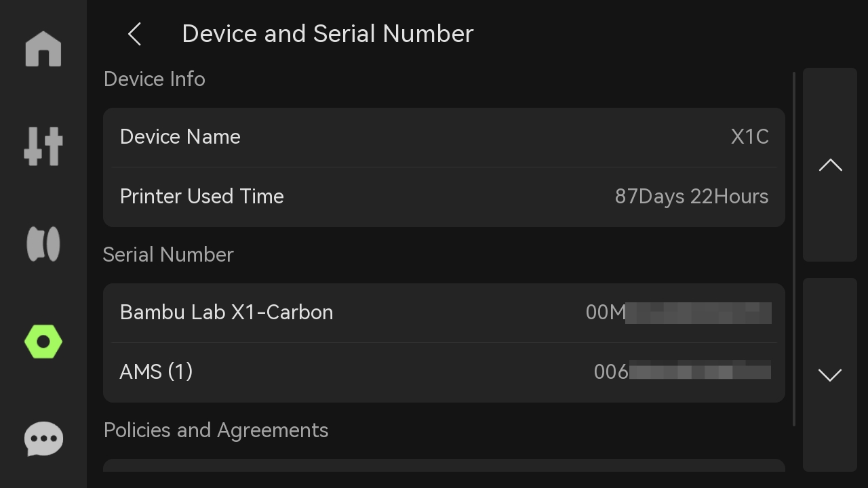Click the partially visible row under Policies

coord(444,466)
